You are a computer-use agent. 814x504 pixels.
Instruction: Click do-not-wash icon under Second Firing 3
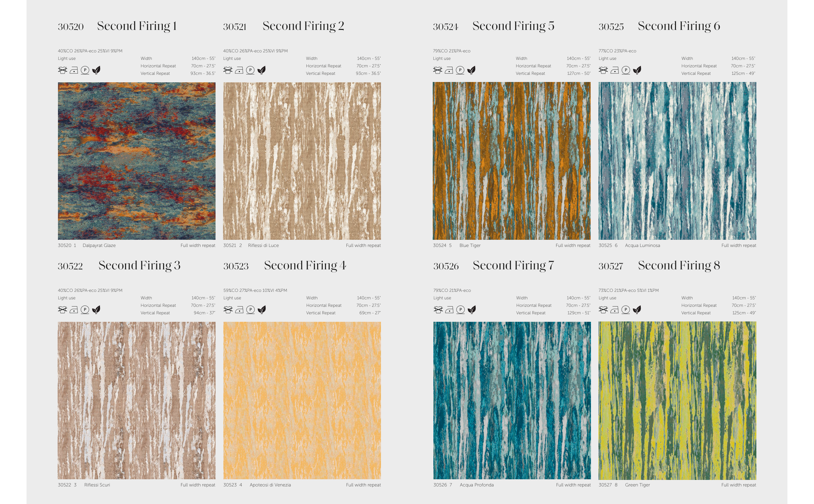[63, 310]
